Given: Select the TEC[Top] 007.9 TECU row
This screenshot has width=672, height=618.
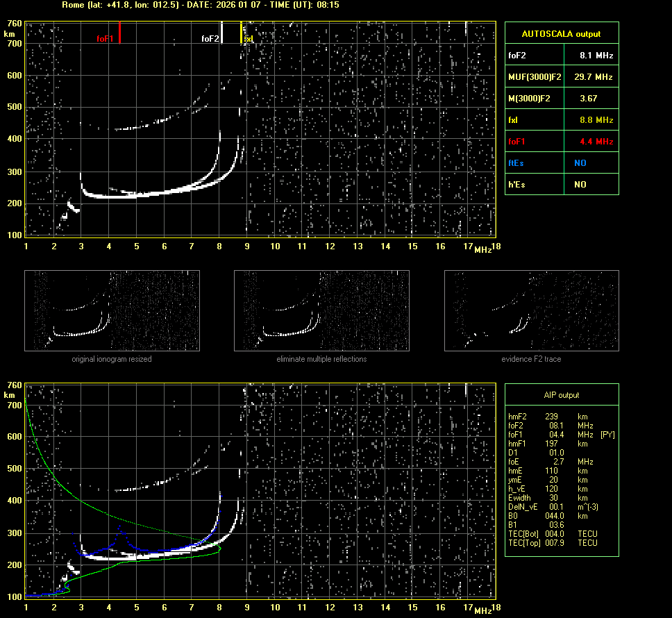Looking at the screenshot, I should pos(553,543).
